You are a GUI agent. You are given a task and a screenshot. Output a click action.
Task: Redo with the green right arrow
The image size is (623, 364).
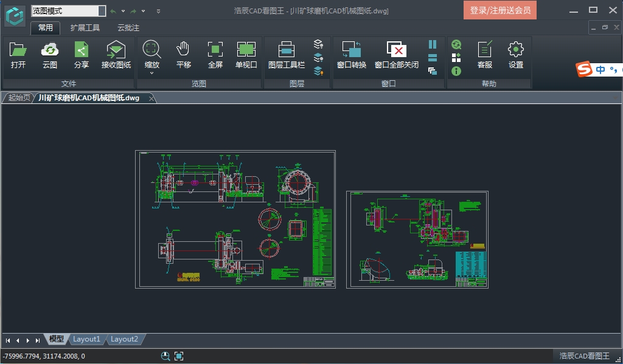133,11
